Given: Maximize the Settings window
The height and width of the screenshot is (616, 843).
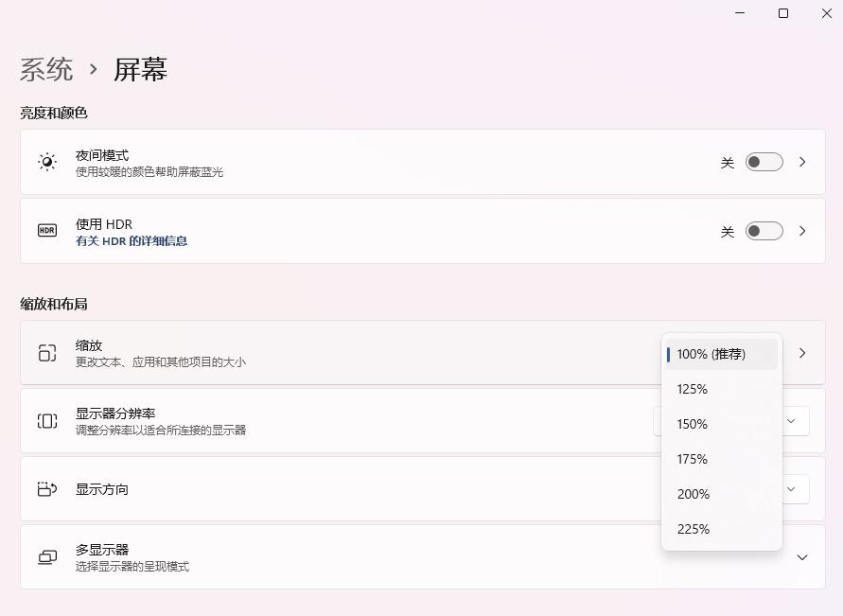Looking at the screenshot, I should (783, 13).
